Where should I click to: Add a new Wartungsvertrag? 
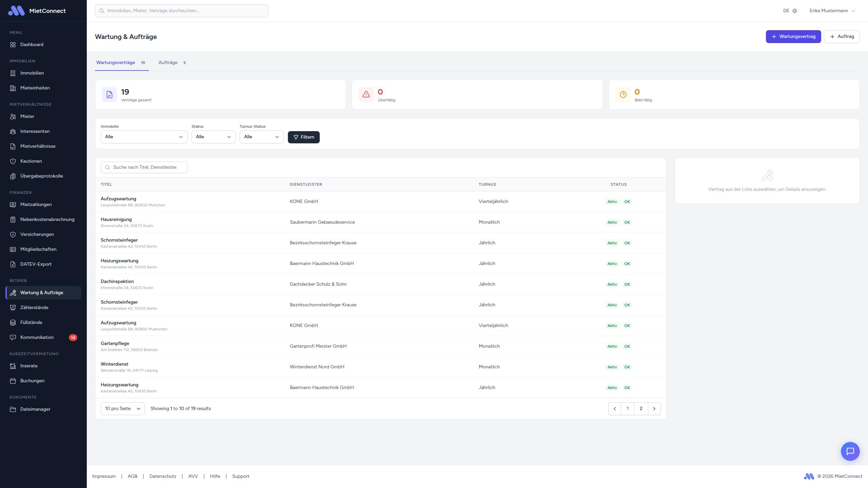(x=793, y=37)
